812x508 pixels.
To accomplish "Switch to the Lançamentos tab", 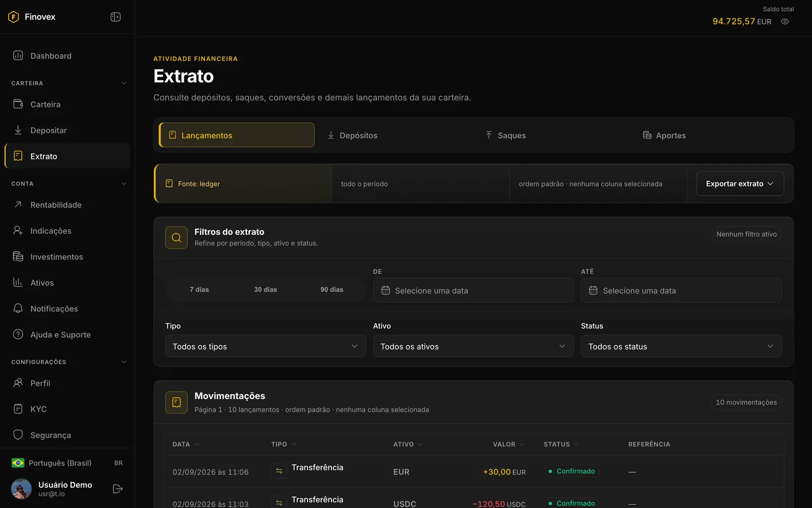I will coord(236,135).
